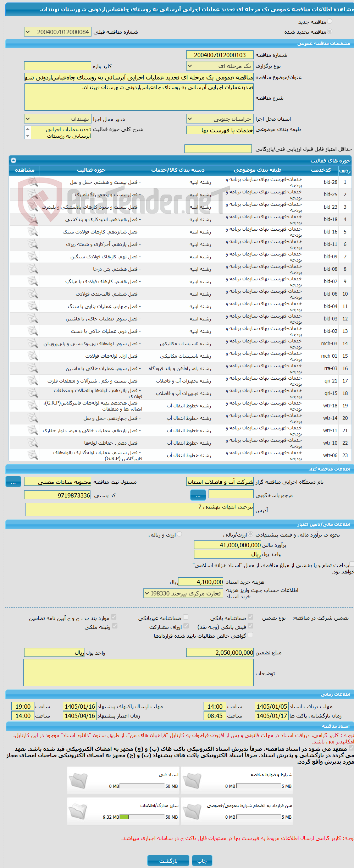Select ارزی/ریالی estimate option
The width and height of the screenshot is (354, 868).
coord(251,534)
